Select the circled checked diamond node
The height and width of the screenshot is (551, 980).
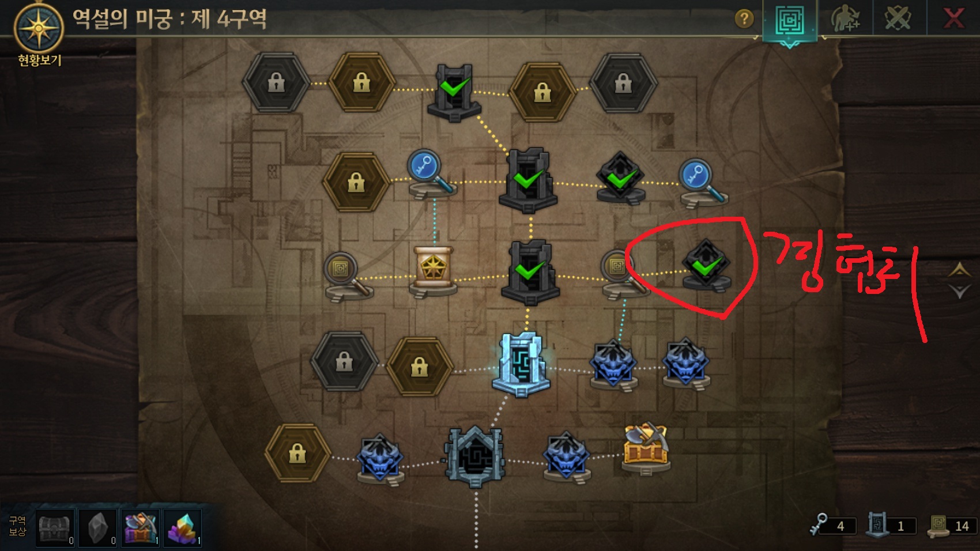tap(706, 266)
